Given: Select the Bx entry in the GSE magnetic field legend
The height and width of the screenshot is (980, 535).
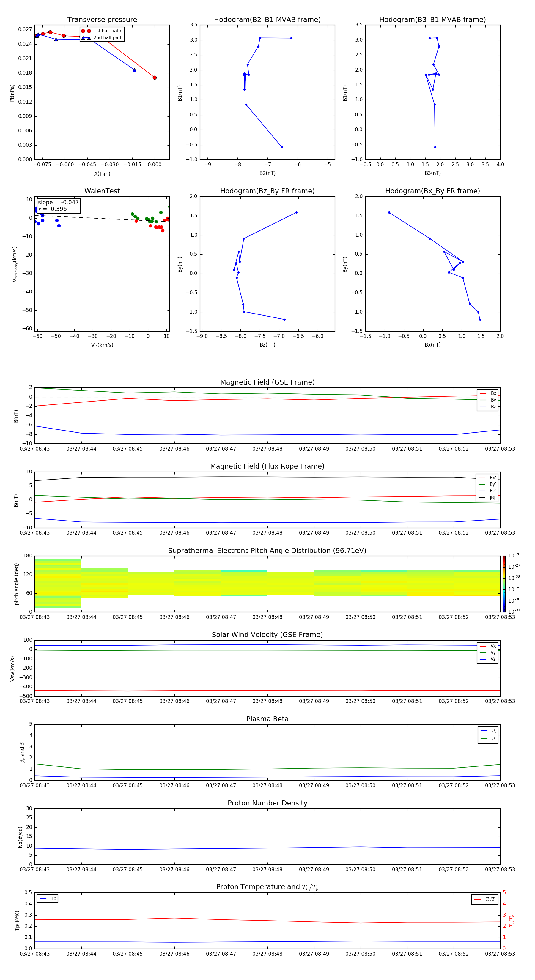Looking at the screenshot, I should tap(488, 394).
